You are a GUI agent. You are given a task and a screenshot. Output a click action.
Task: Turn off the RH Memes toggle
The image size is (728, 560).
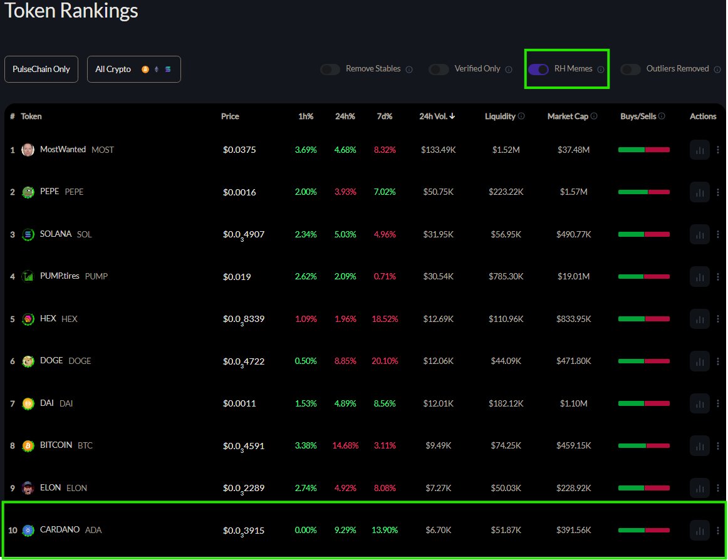pyautogui.click(x=539, y=69)
